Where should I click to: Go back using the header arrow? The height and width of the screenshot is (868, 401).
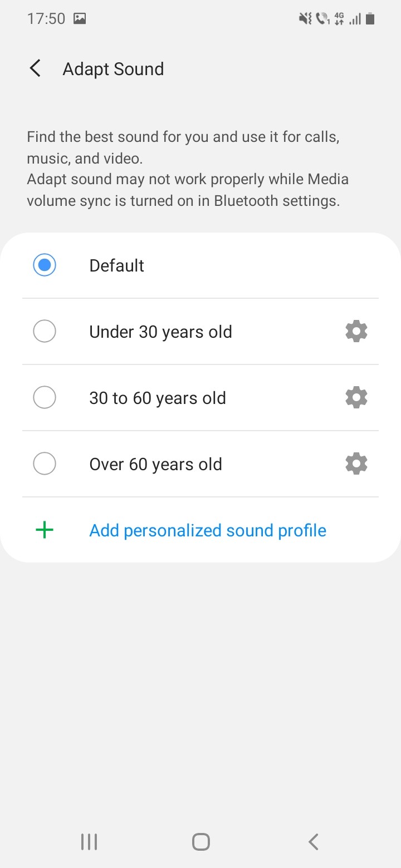(x=35, y=69)
